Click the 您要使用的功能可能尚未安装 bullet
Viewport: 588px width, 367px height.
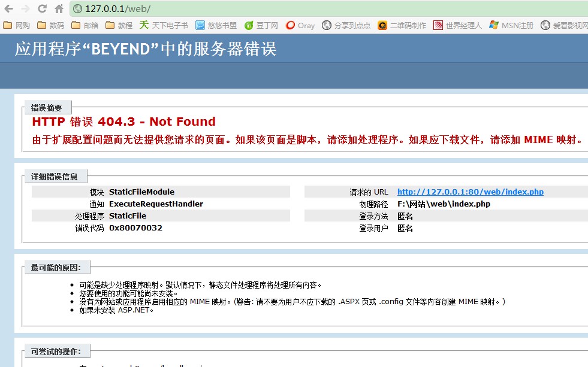pos(128,293)
